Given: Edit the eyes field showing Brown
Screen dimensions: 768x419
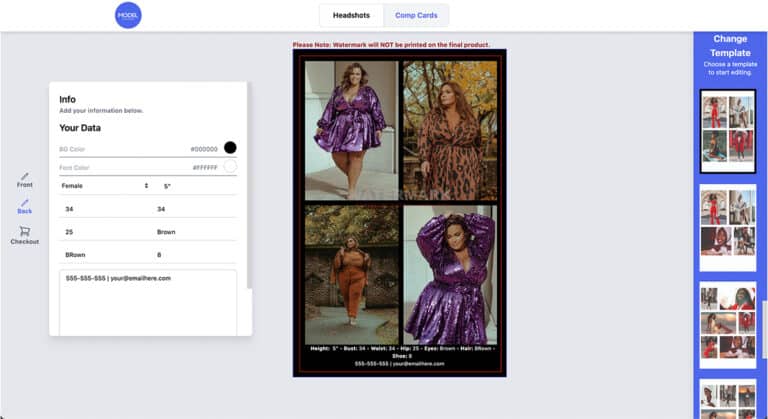Looking at the screenshot, I should (196, 232).
